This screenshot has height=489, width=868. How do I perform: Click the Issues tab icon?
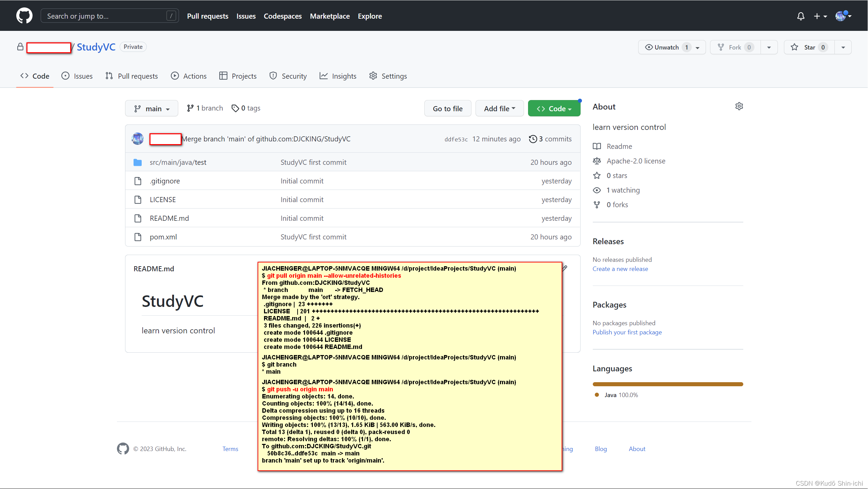pyautogui.click(x=65, y=76)
